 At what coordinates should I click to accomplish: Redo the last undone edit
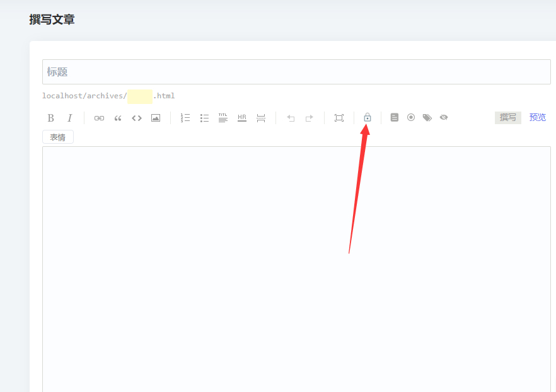pos(310,118)
